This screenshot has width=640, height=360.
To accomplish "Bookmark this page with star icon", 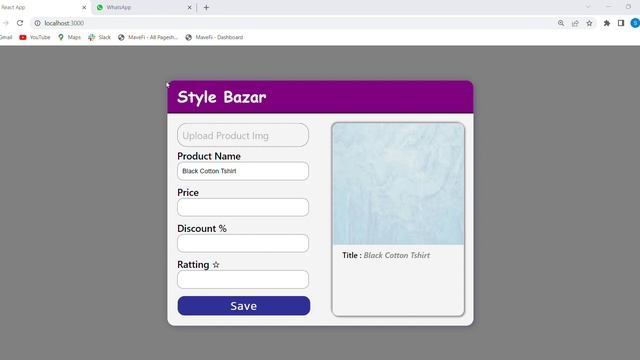I will point(589,23).
